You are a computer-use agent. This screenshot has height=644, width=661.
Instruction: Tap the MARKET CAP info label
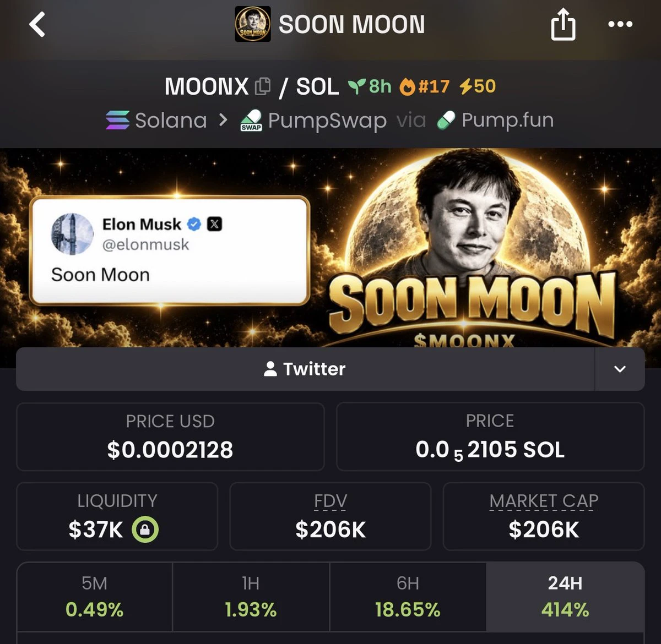click(544, 501)
